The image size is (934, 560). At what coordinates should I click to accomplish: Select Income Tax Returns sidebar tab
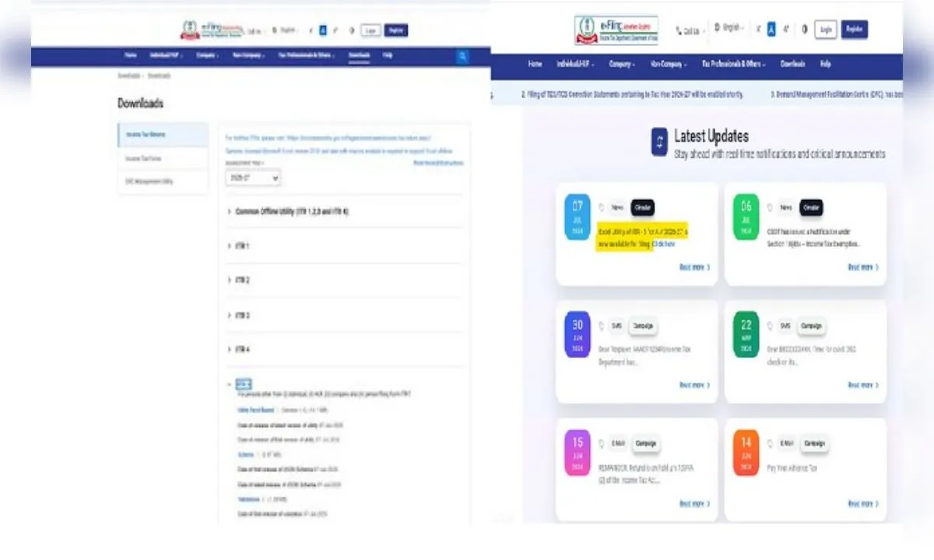click(163, 135)
